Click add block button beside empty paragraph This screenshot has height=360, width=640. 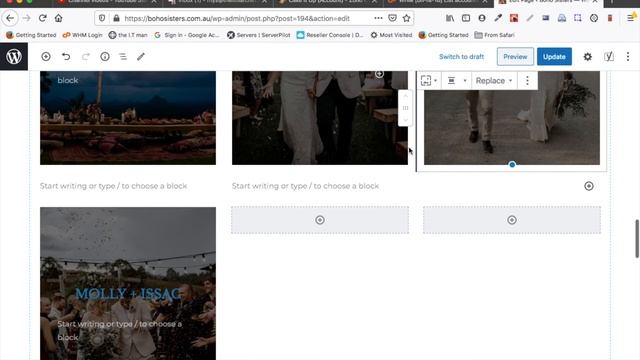[589, 186]
